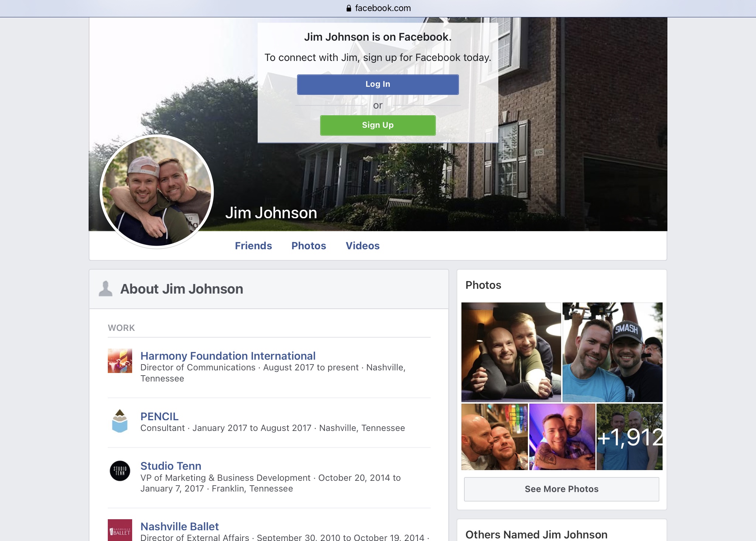Open the photo with SMASH cap
756x541 pixels.
click(x=612, y=352)
